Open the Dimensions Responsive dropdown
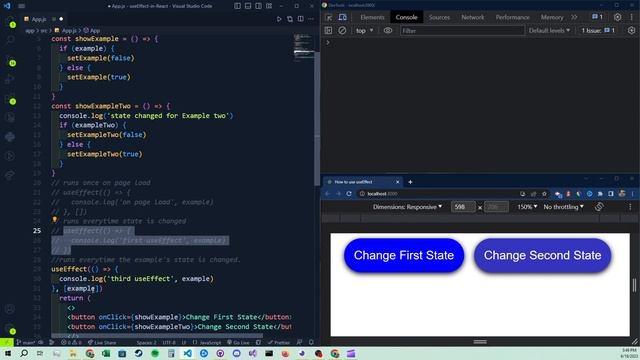The height and width of the screenshot is (360, 640). (x=407, y=207)
